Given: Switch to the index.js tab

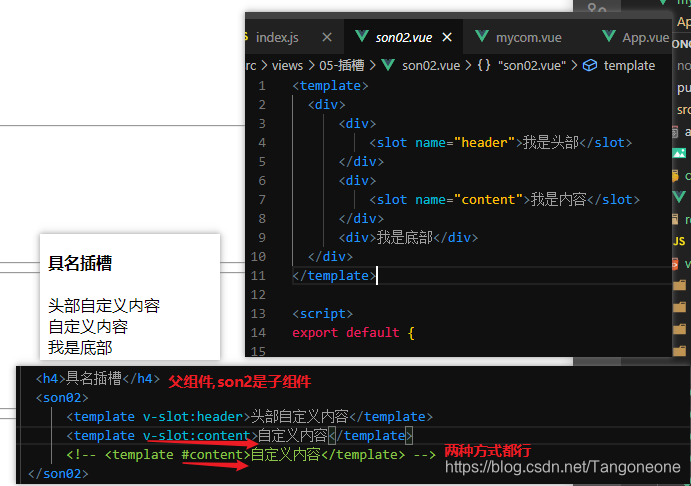Looking at the screenshot, I should click(277, 37).
